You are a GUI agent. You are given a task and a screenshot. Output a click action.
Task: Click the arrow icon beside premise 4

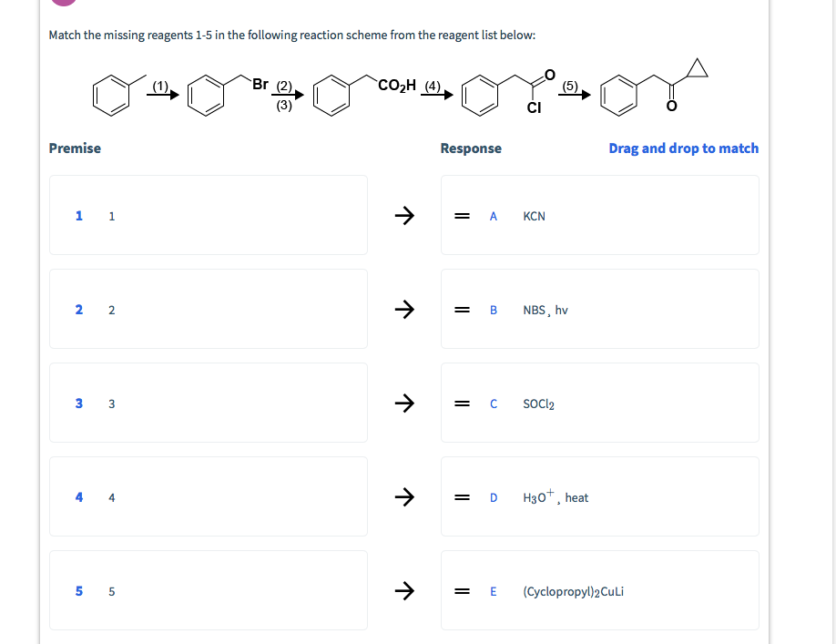[x=403, y=496]
